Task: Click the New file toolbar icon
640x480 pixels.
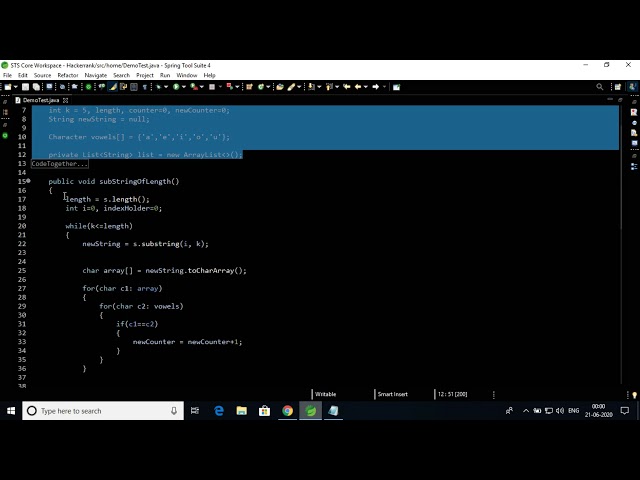Action: point(9,87)
